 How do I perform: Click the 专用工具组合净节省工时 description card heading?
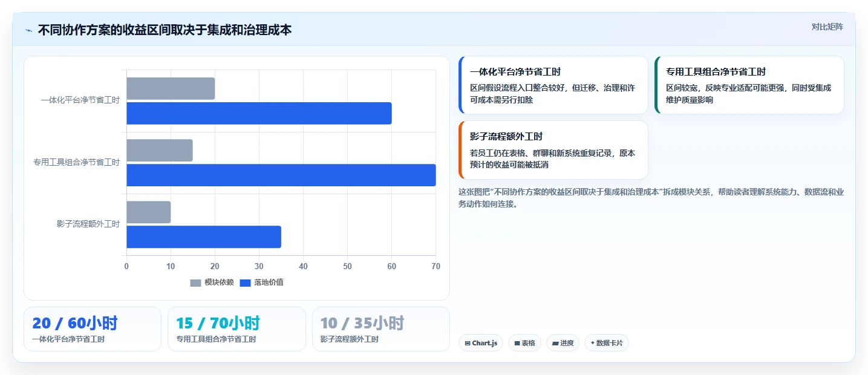[716, 71]
